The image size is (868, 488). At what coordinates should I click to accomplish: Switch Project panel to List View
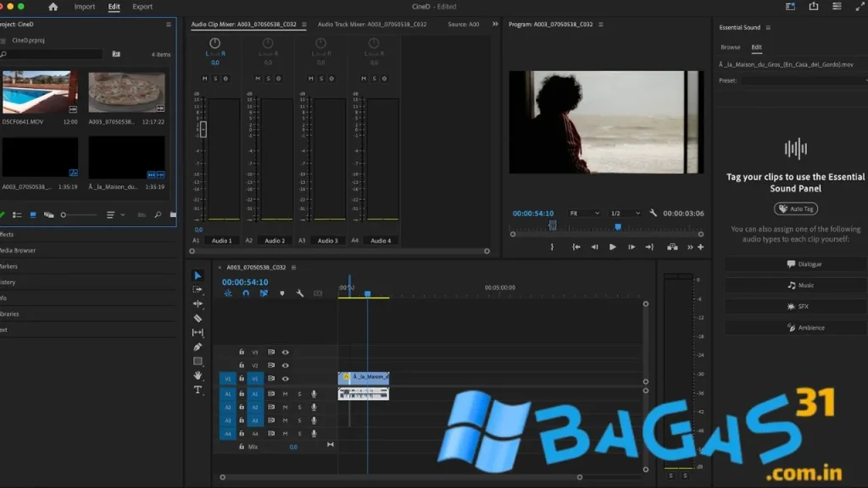tap(17, 214)
